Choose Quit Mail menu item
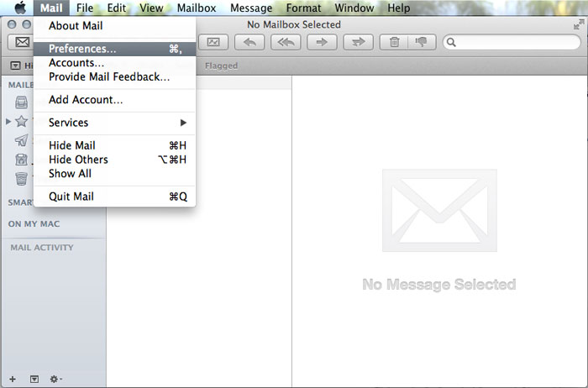Image resolution: width=588 pixels, height=388 pixels. coord(114,197)
